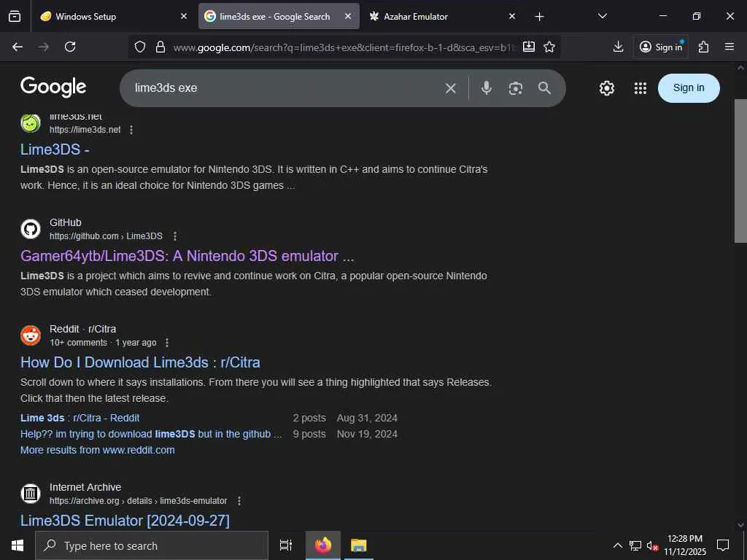Show hidden system tray icons
The width and height of the screenshot is (747, 560).
click(617, 545)
